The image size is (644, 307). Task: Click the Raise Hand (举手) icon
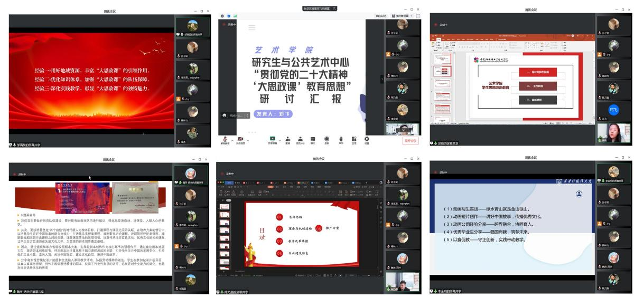[341, 139]
